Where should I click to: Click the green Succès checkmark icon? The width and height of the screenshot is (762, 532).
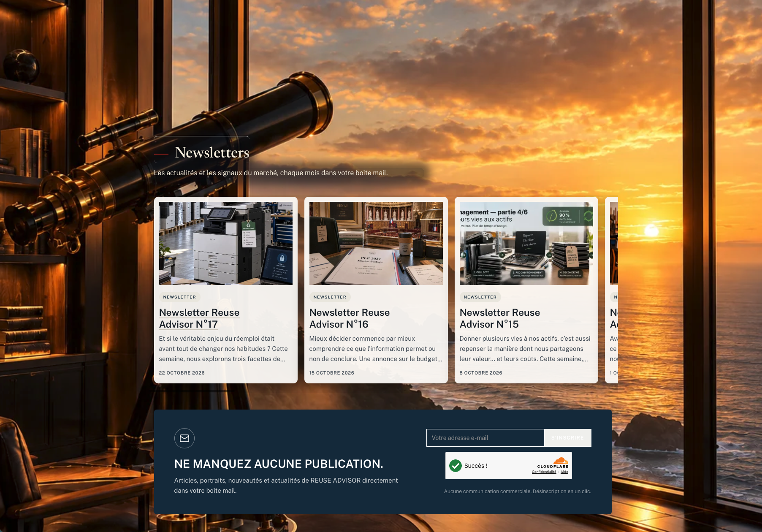[456, 466]
